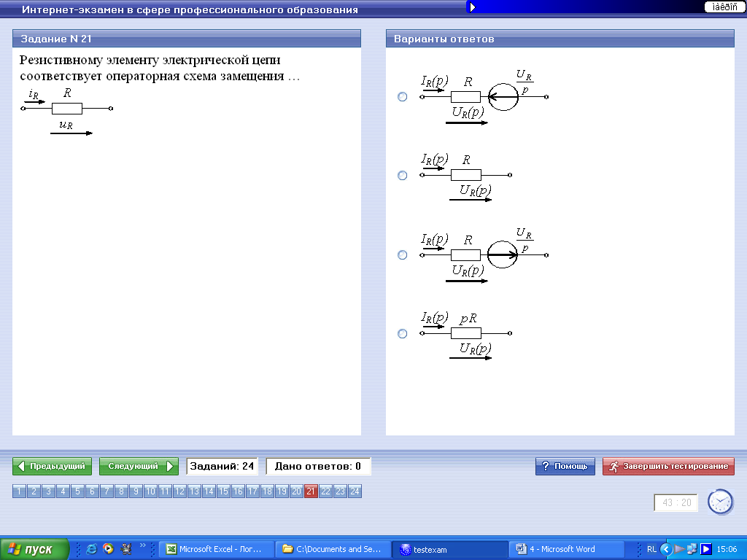Jump to question 14
Viewport: 747px width, 560px height.
point(209,491)
